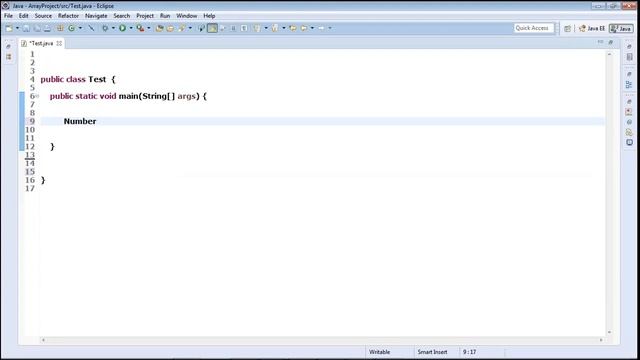Click the Previous Annotation icon
Viewport: 640px width, 360px height.
tap(275, 28)
